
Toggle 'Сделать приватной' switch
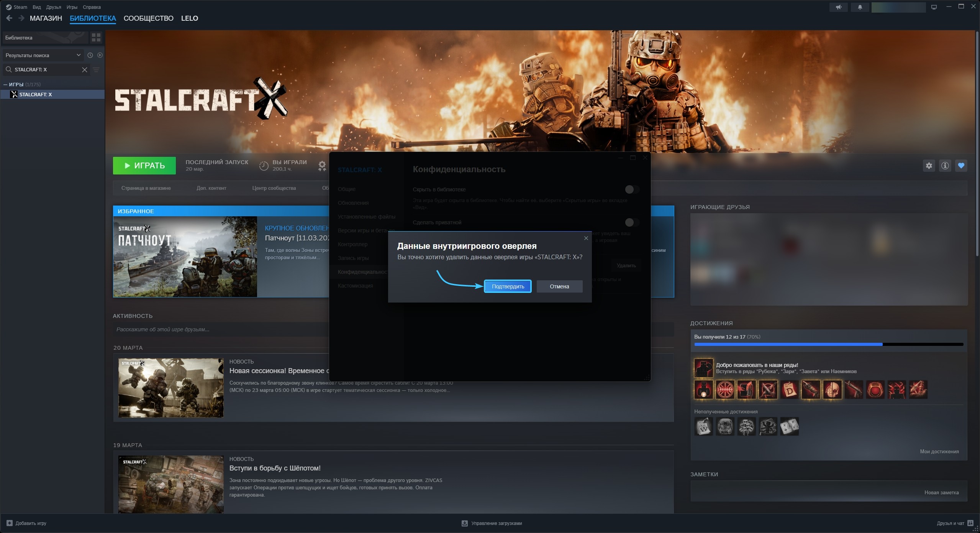[x=632, y=222]
